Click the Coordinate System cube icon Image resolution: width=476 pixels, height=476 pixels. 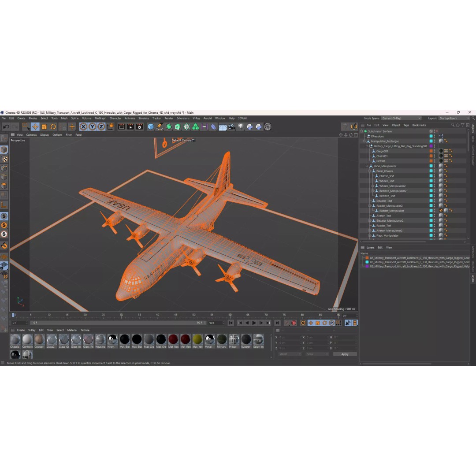tap(111, 126)
